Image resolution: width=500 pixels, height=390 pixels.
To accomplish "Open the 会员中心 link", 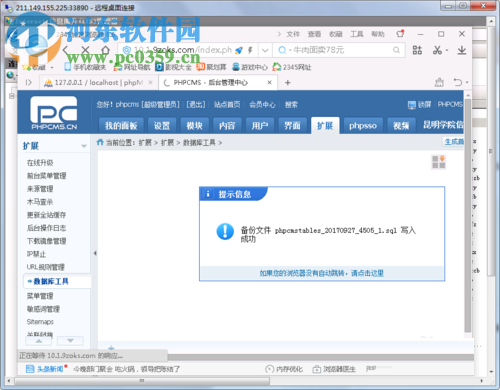I will (263, 105).
